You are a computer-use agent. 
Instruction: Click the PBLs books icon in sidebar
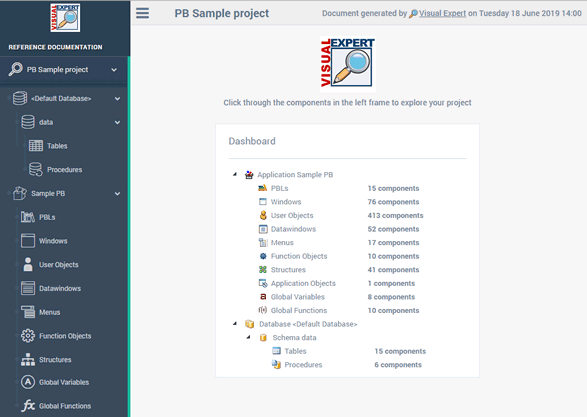28,217
